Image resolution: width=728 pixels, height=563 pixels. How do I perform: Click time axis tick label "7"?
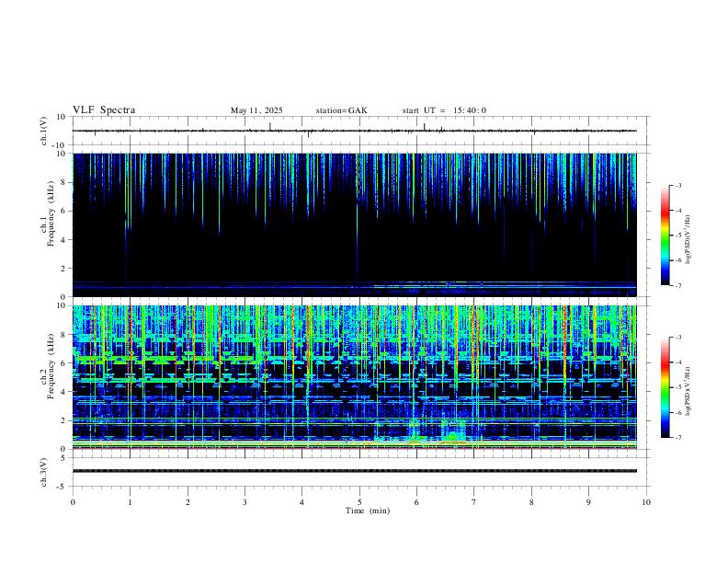tap(474, 502)
